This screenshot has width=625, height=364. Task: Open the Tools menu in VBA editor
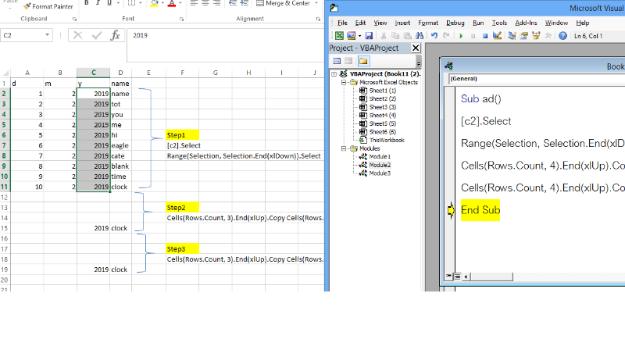pos(499,23)
